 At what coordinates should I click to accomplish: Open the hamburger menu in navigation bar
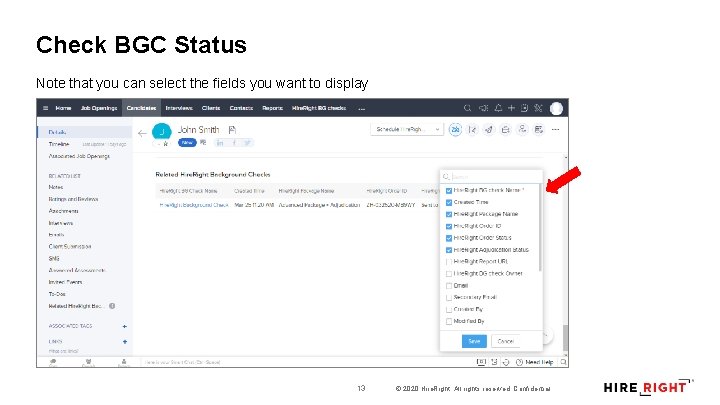(x=45, y=108)
